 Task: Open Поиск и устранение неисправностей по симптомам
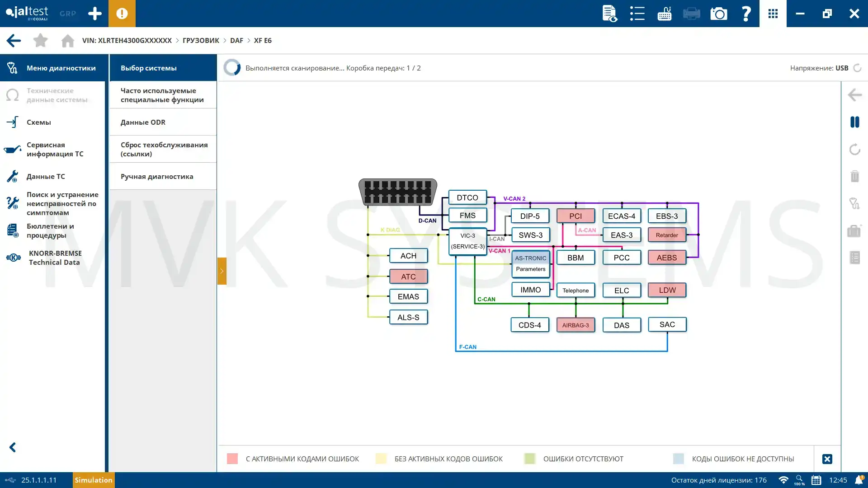52,203
